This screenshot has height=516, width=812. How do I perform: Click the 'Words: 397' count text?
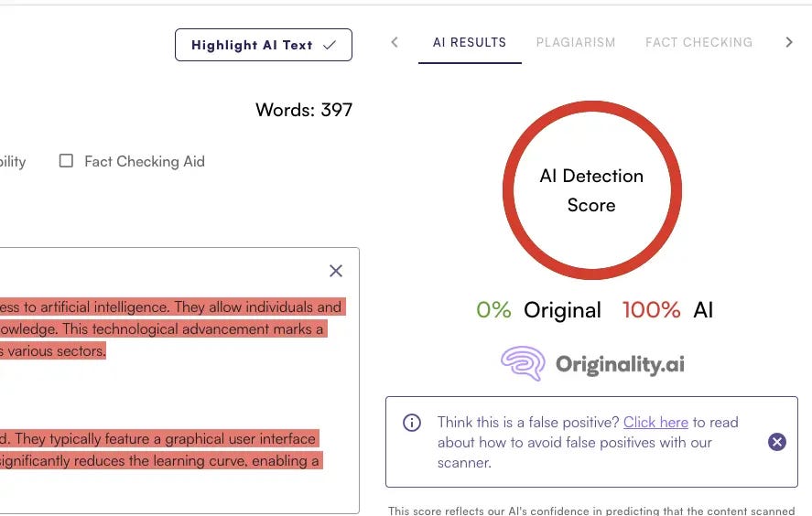[x=304, y=110]
